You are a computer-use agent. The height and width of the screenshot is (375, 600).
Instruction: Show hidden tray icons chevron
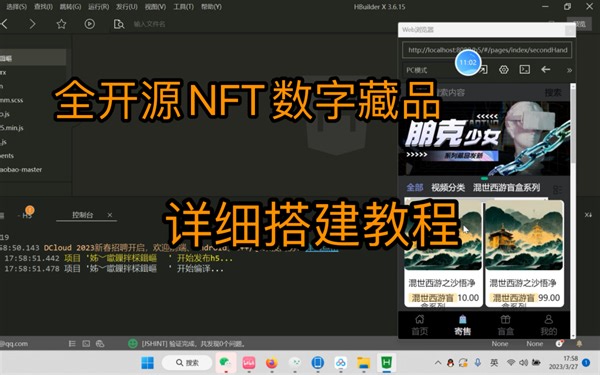click(438, 362)
